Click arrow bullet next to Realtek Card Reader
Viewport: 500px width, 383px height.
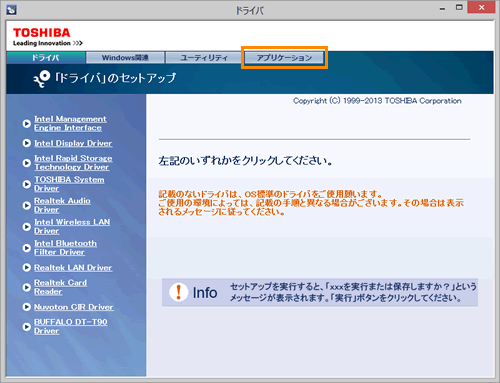point(27,287)
